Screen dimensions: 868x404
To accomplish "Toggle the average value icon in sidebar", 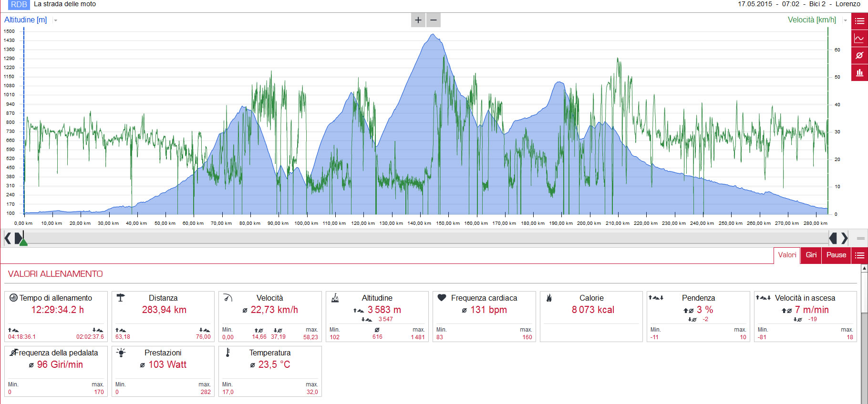I will point(859,55).
